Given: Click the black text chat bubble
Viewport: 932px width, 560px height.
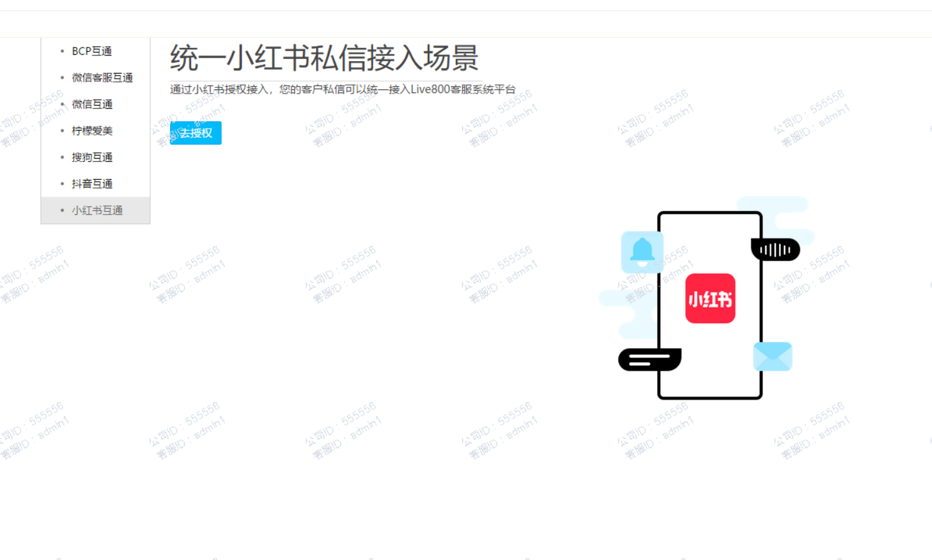Looking at the screenshot, I should click(650, 360).
